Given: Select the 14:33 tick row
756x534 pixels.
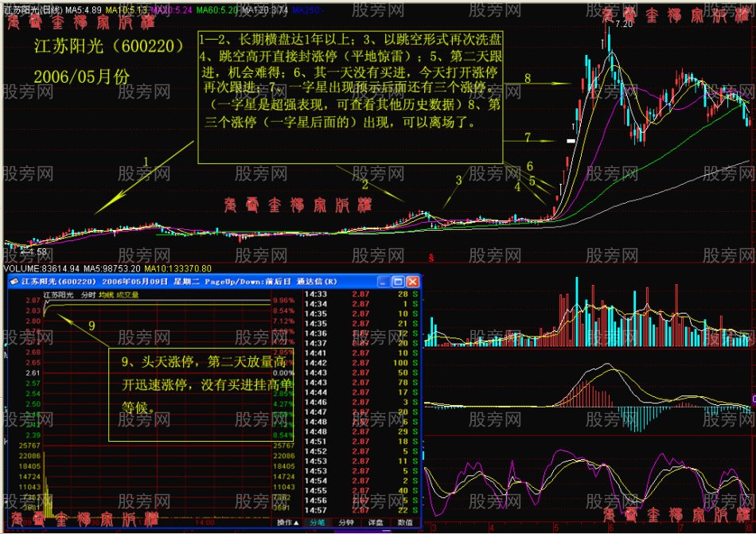Looking at the screenshot, I should click(361, 294).
